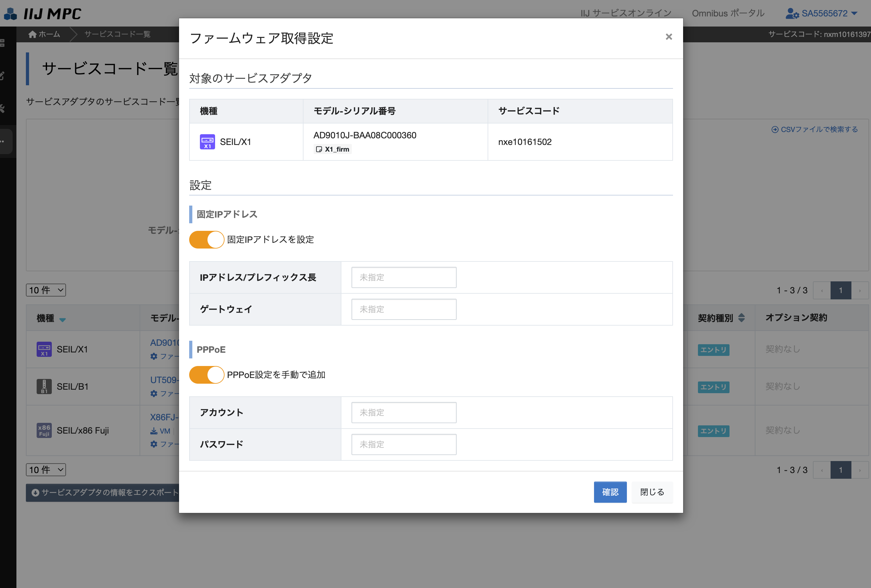This screenshot has width=871, height=588.
Task: Sort by 機種 column arrow
Action: [x=63, y=319]
